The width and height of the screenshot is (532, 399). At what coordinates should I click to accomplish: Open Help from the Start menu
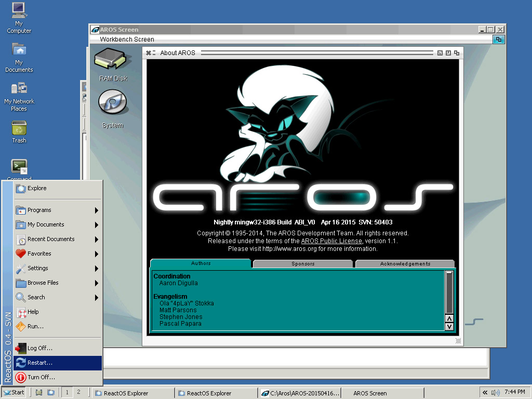[x=58, y=312]
